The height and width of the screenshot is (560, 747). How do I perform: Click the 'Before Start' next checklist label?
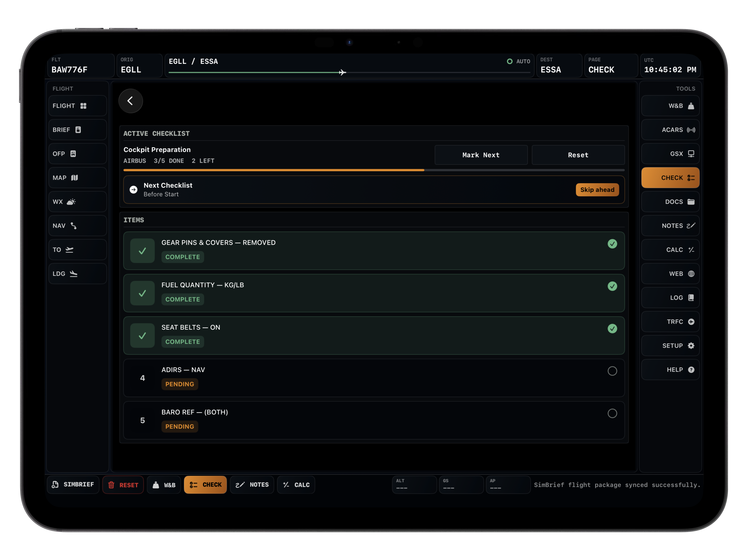point(161,194)
